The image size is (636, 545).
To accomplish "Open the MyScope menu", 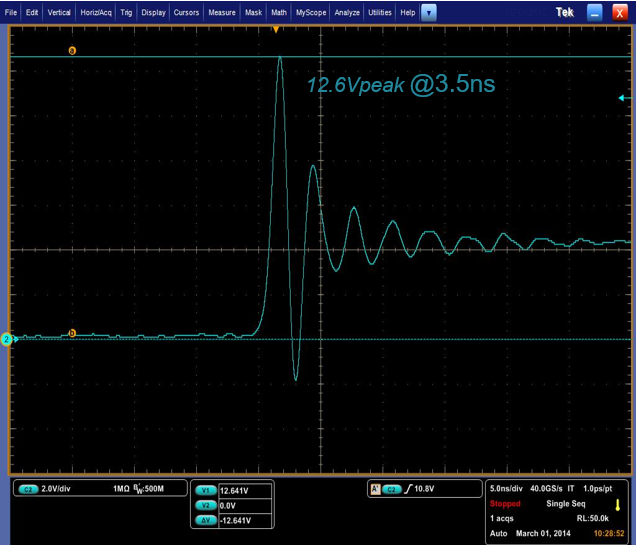I will pos(309,13).
